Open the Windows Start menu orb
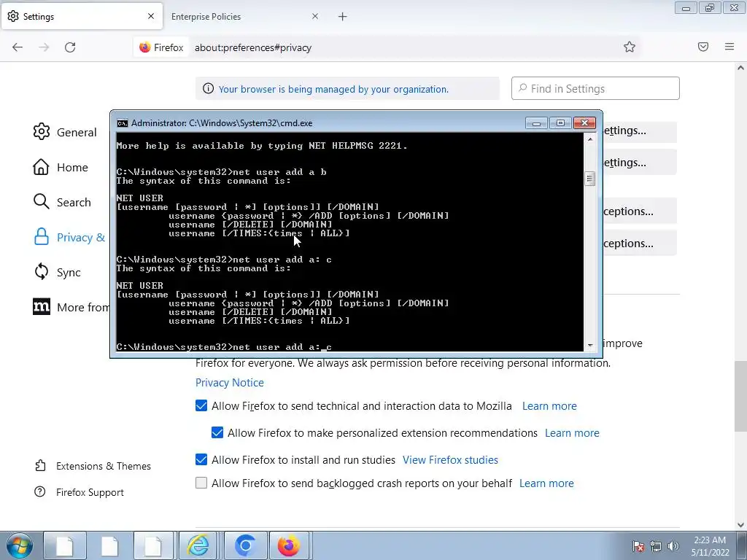This screenshot has height=560, width=747. click(x=20, y=545)
